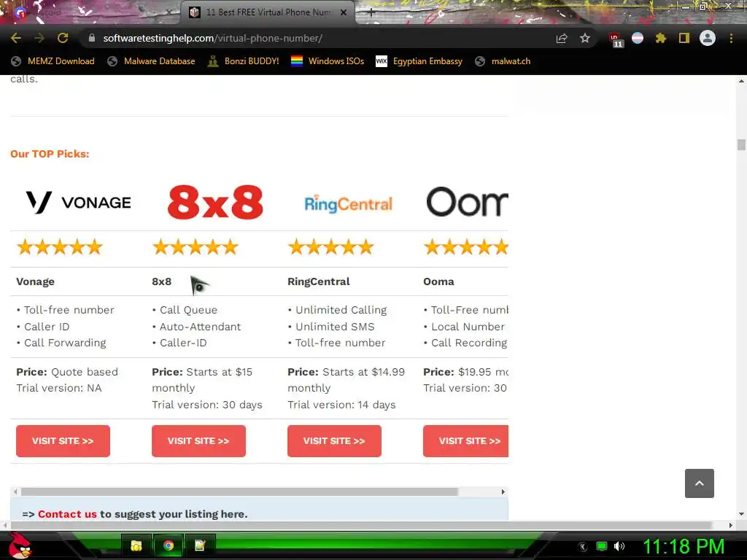
Task: Select the 'RingCentral' name heading
Action: tap(319, 281)
